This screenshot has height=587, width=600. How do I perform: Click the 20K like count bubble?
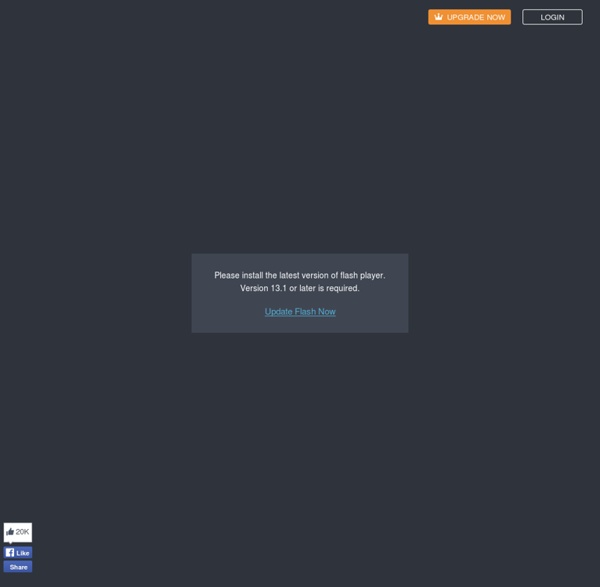click(x=18, y=532)
